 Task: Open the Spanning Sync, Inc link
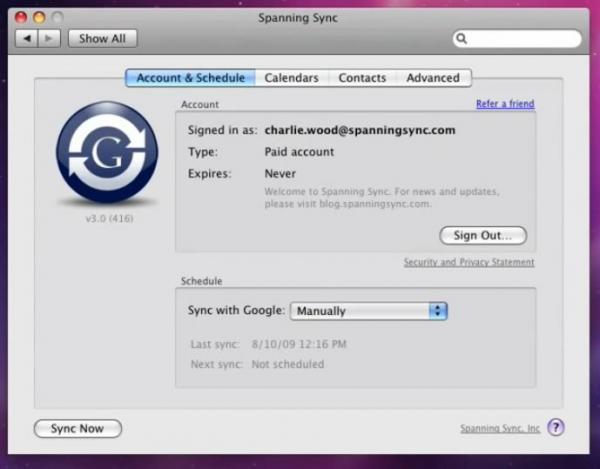[500, 428]
